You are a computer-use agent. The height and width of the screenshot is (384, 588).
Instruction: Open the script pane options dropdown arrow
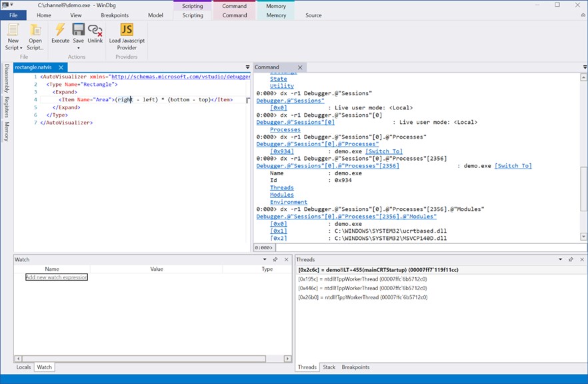click(247, 67)
